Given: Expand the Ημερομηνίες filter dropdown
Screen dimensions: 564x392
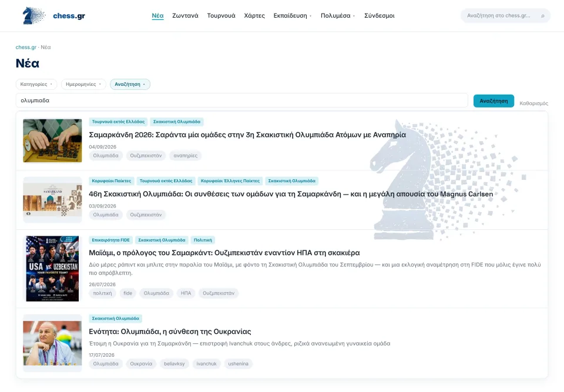Looking at the screenshot, I should [83, 84].
